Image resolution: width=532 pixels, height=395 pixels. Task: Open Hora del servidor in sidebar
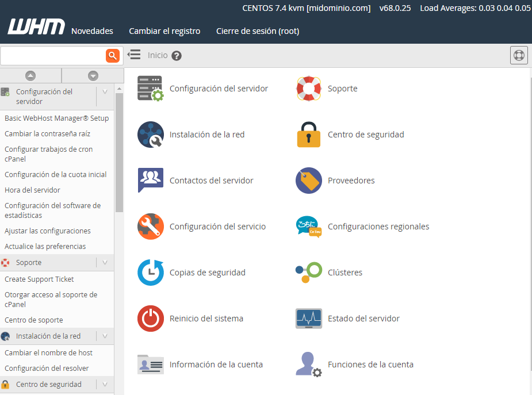tap(33, 190)
